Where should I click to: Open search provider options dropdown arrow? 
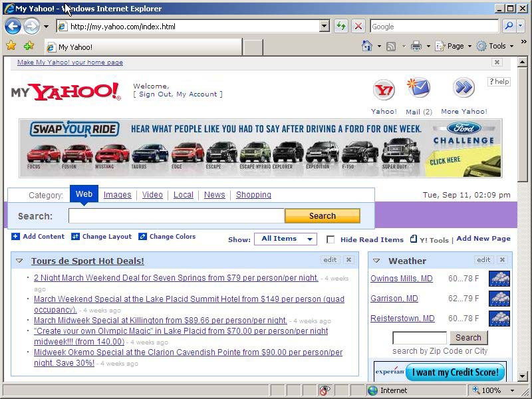521,26
